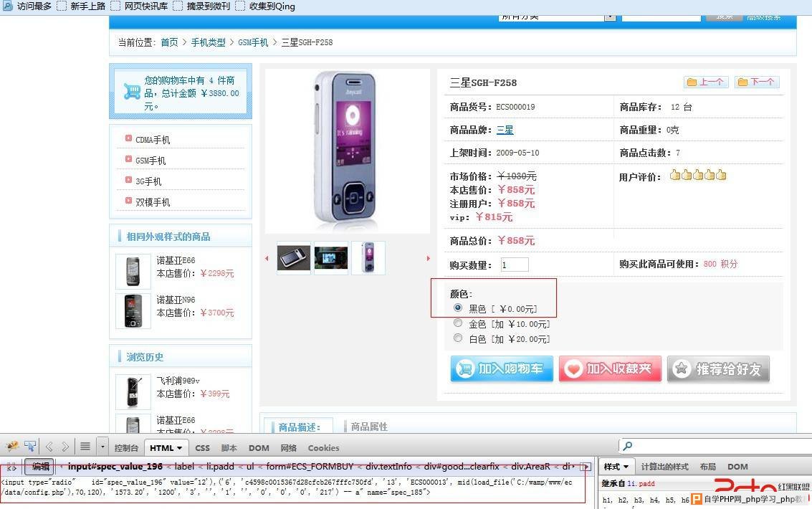Open GSM手机 in the breadcrumb

(253, 42)
